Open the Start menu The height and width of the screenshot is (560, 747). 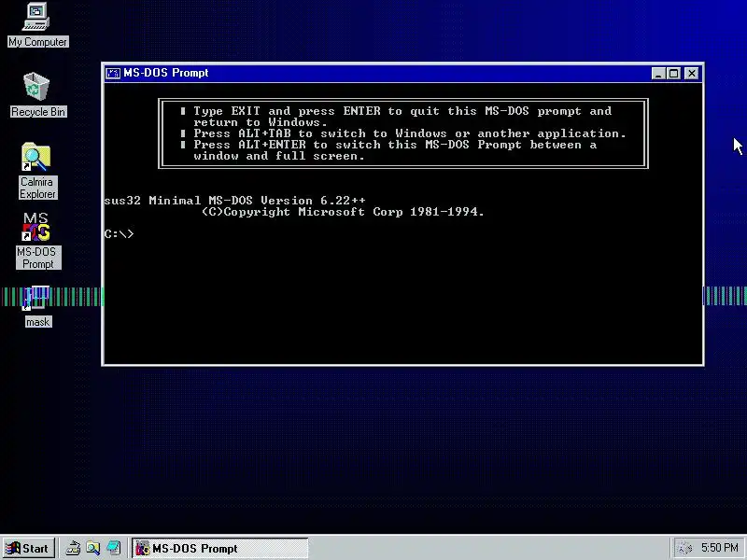29,549
